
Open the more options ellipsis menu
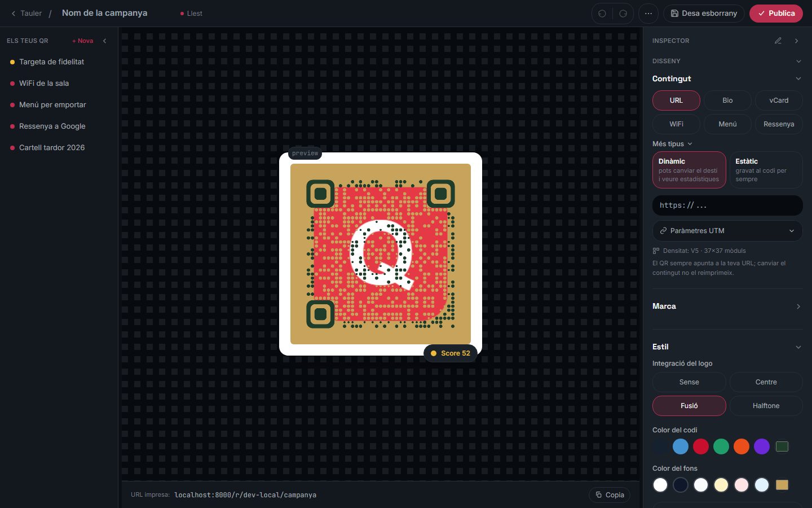[648, 14]
